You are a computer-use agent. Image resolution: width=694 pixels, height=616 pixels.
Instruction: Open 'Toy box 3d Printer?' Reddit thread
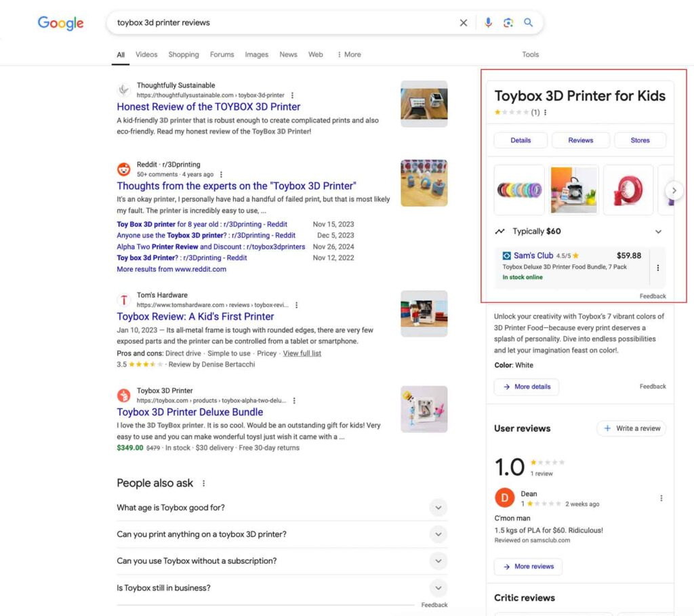pos(182,258)
